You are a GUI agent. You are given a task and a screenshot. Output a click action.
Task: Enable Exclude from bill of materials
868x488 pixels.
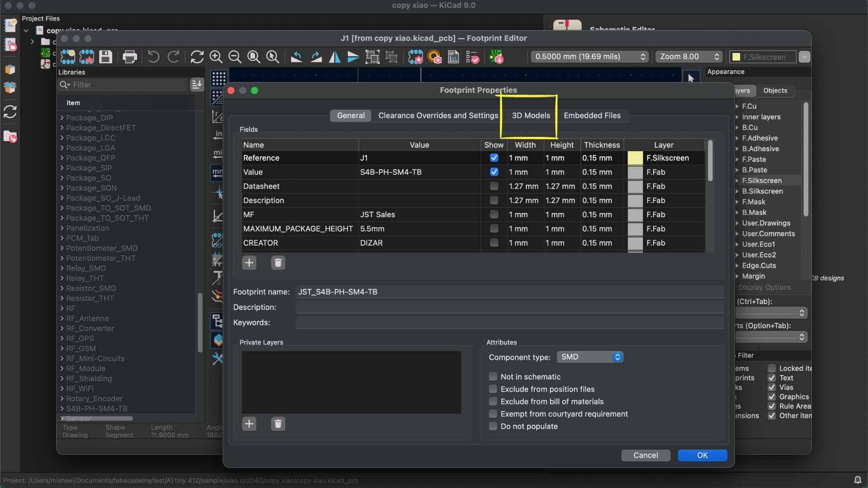[493, 401]
